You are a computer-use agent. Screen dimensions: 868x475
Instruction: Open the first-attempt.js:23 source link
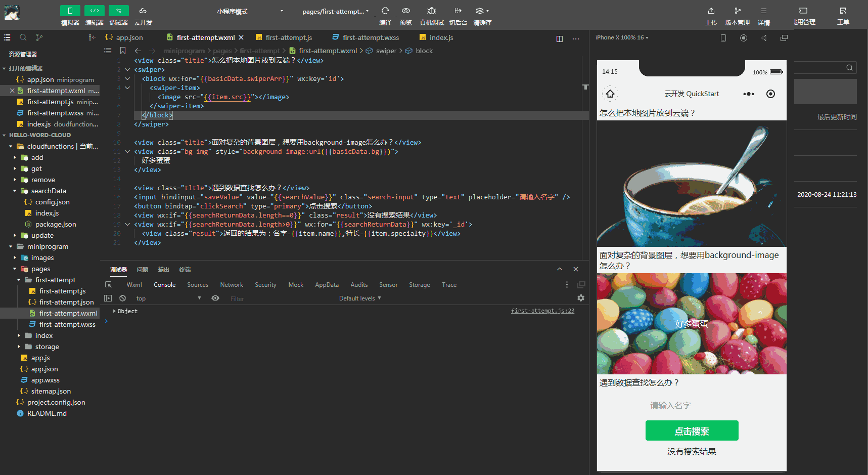click(542, 311)
